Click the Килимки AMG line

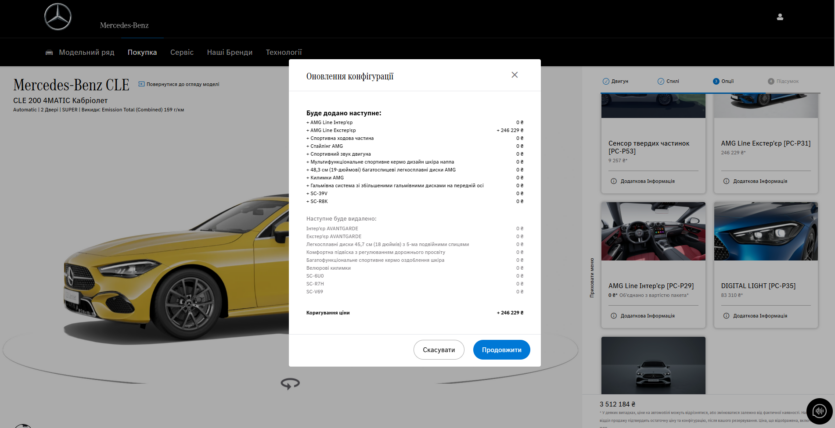pos(415,178)
